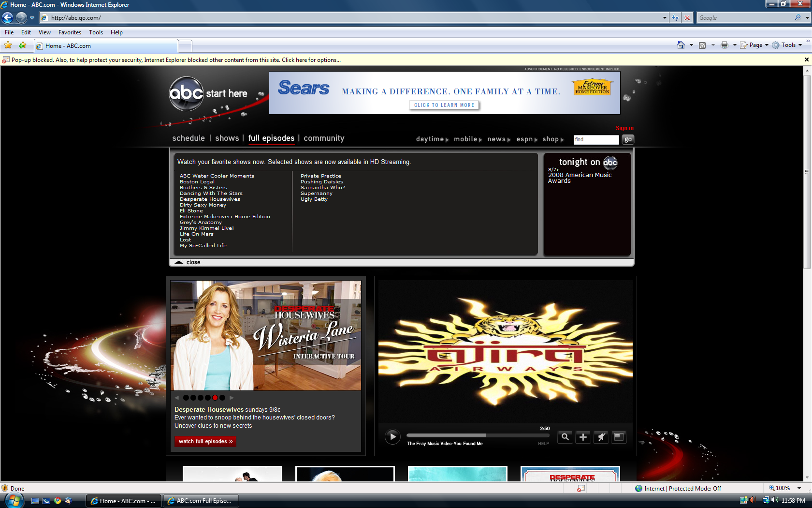Click the watch full episodes button
812x508 pixels.
tap(205, 441)
